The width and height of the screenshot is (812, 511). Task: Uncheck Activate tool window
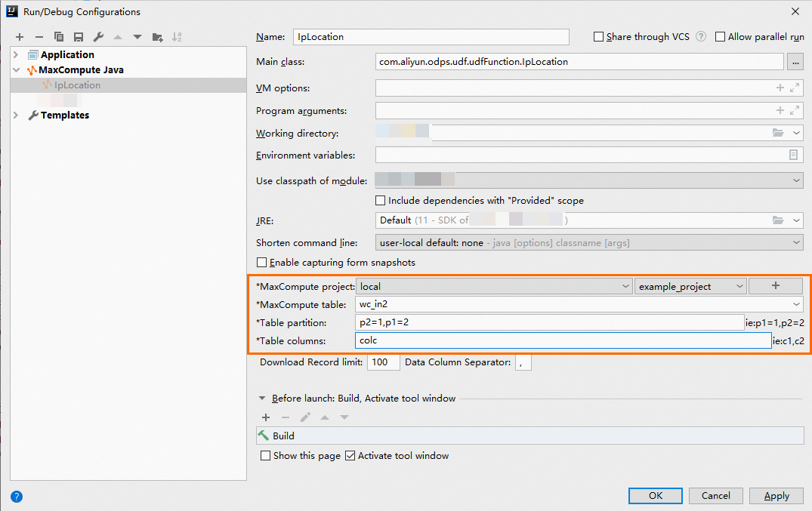[349, 456]
